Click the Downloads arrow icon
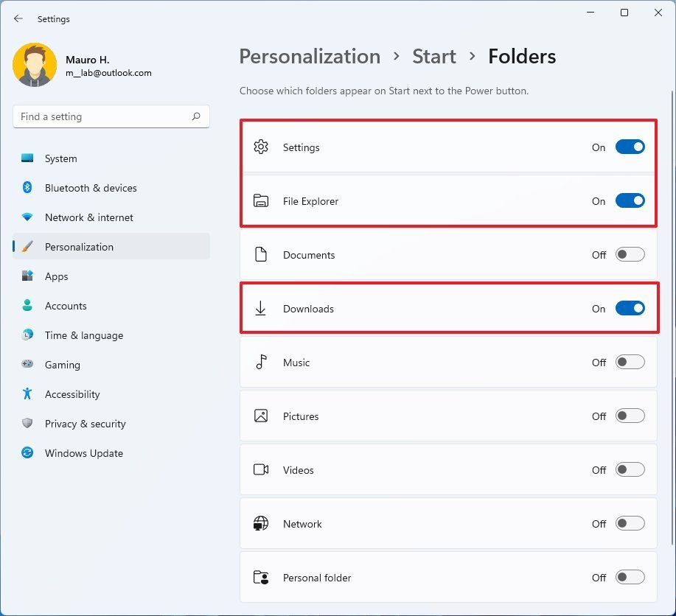The image size is (676, 616). pyautogui.click(x=261, y=309)
